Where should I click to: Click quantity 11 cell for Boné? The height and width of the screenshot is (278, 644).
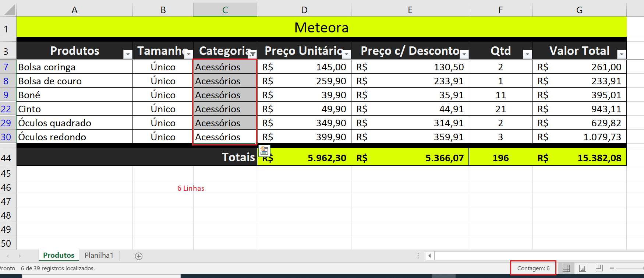tap(500, 95)
